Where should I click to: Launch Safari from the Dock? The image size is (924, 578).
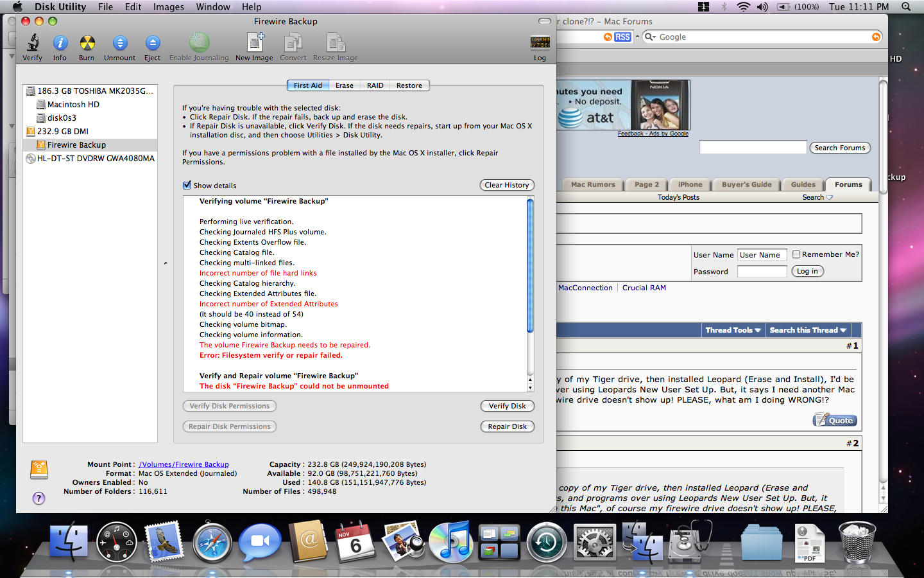[212, 542]
